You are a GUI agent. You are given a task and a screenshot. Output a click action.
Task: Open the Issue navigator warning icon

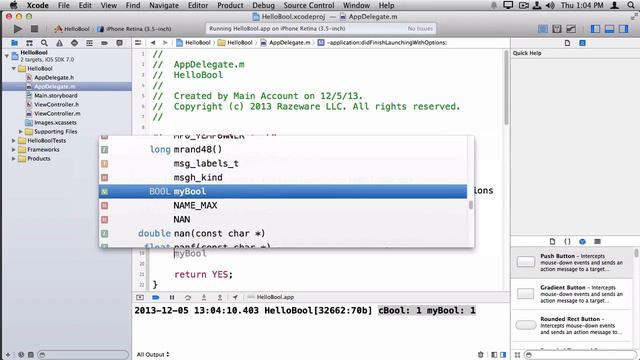pos(59,43)
